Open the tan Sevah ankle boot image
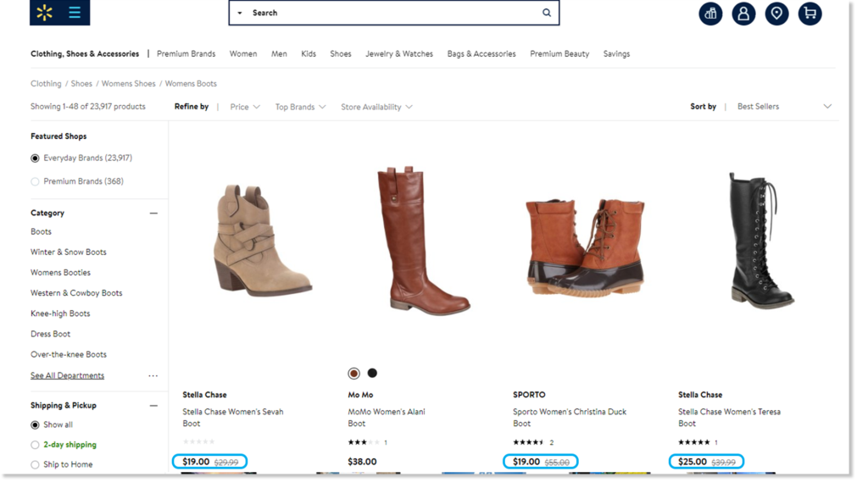 [x=263, y=241]
